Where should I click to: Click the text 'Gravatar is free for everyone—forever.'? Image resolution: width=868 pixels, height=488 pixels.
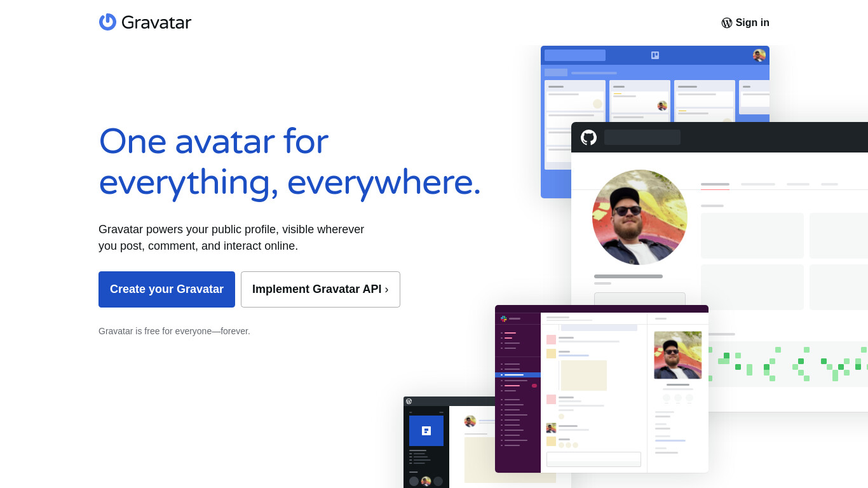coord(174,331)
